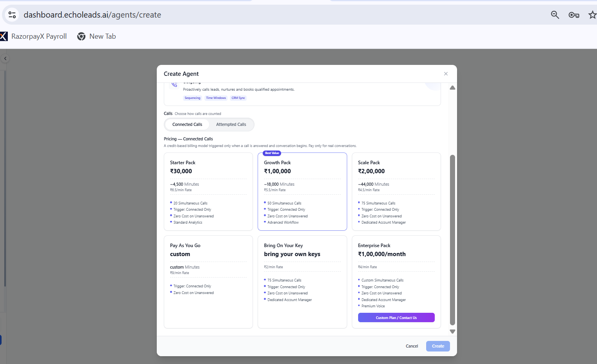
Task: Select the Connected Calls option
Action: 187,124
